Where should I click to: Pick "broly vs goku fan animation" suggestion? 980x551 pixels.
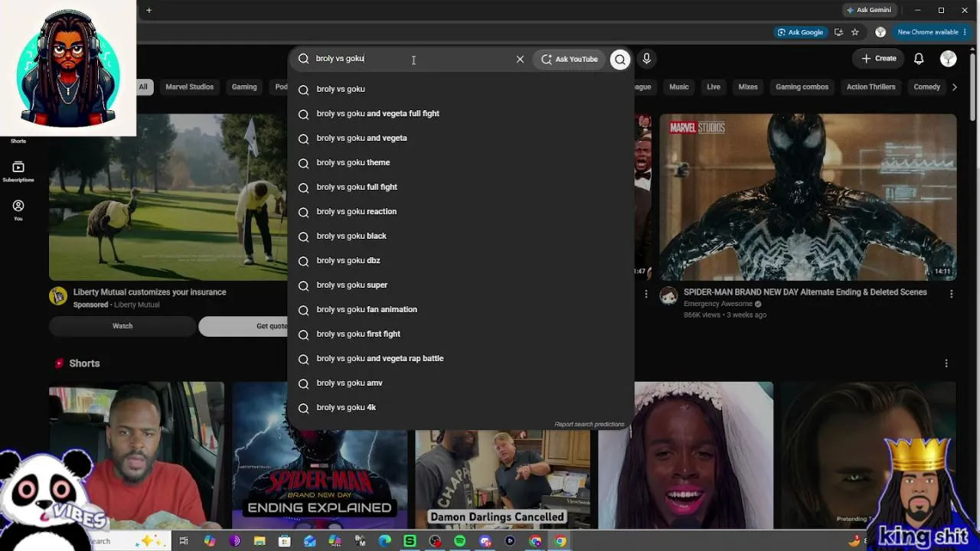pos(460,310)
